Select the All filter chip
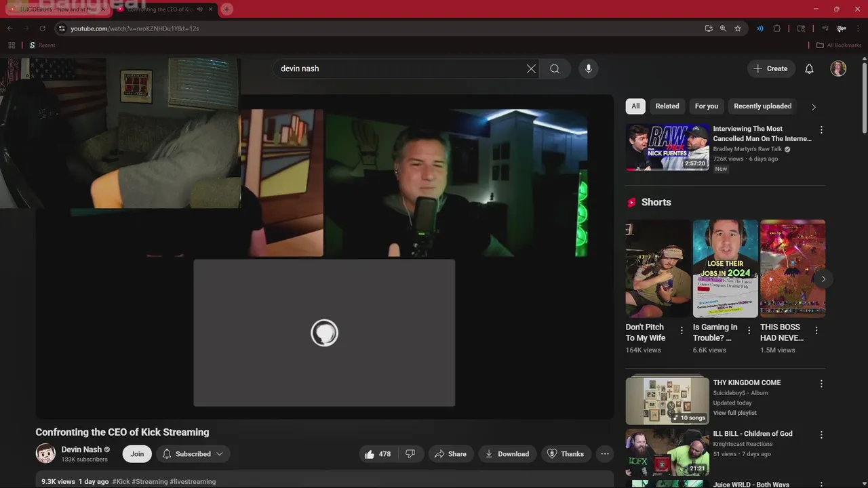This screenshot has height=488, width=868. [x=635, y=106]
